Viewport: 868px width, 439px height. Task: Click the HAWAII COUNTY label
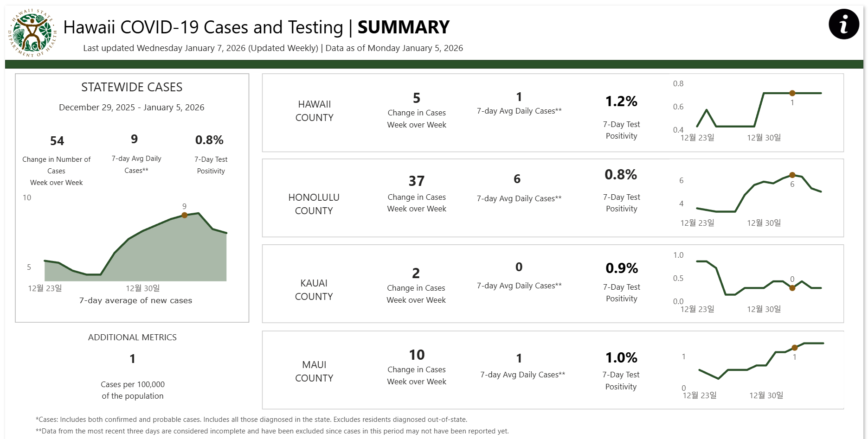click(315, 111)
